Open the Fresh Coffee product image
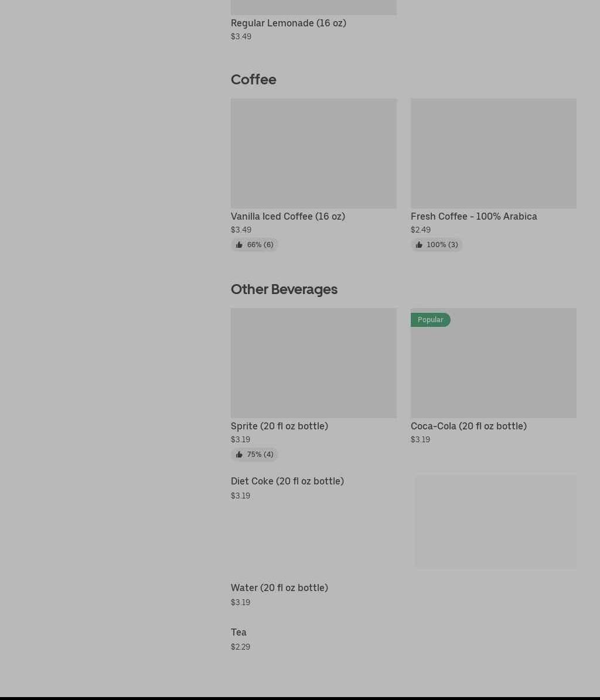 coord(493,153)
